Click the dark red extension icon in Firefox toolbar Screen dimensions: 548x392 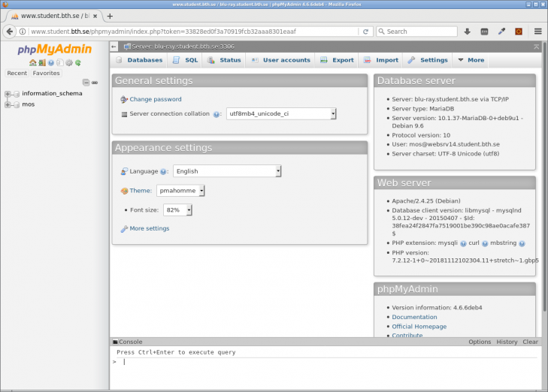(519, 32)
